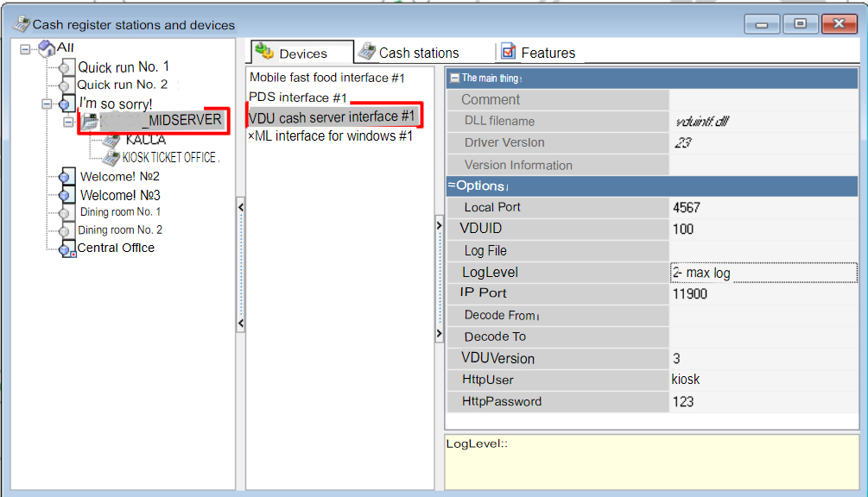Click the Central Office node icon
The width and height of the screenshot is (868, 497).
coord(67,249)
